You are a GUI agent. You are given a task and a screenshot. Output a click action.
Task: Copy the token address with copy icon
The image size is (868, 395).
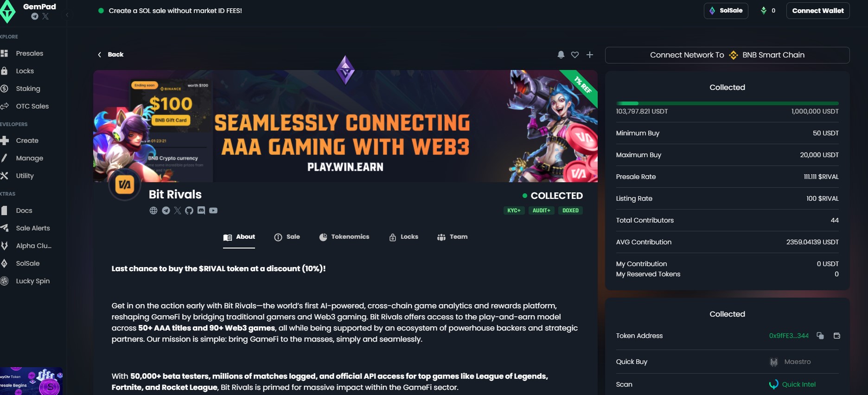pos(820,336)
